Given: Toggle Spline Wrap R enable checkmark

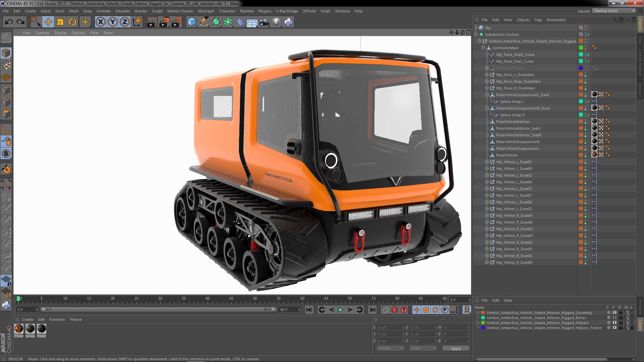Looking at the screenshot, I should (x=588, y=115).
